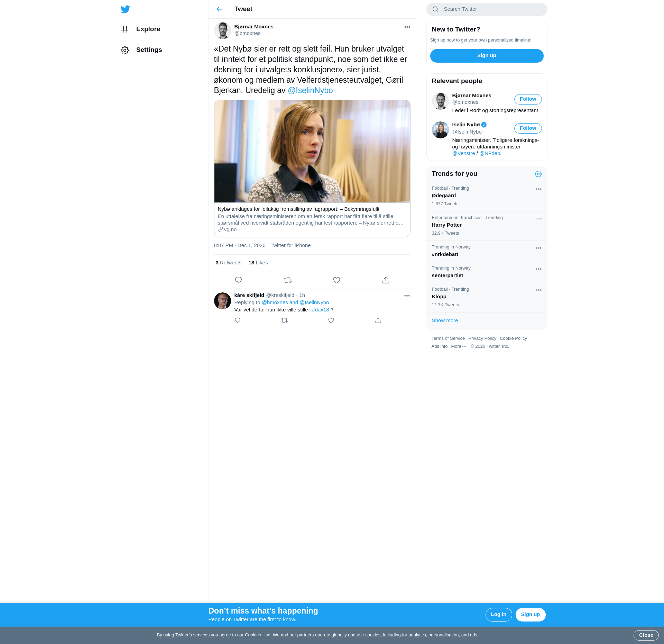Open more options on kåre skifjeld reply

pos(407,296)
